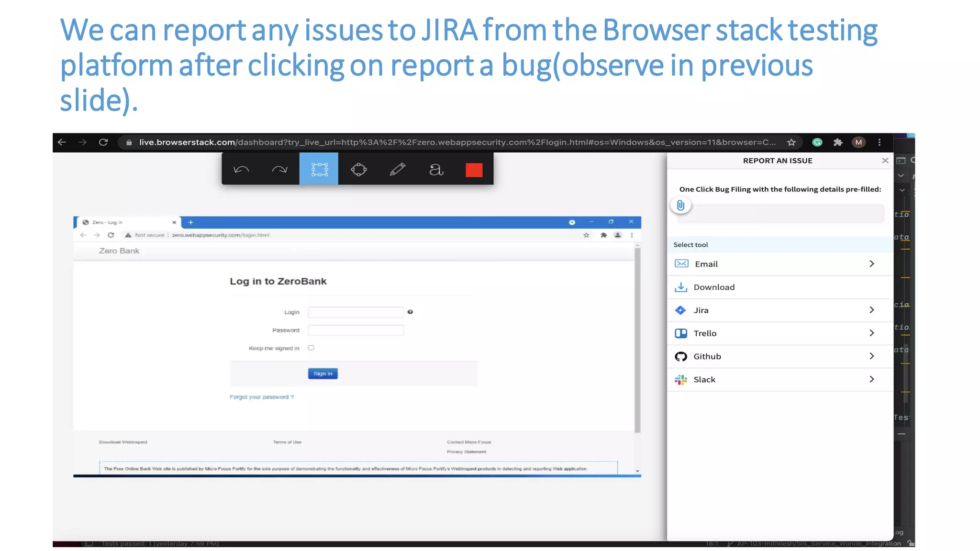Reload the BrowserStack page
The width and height of the screenshot is (980, 551).
103,142
